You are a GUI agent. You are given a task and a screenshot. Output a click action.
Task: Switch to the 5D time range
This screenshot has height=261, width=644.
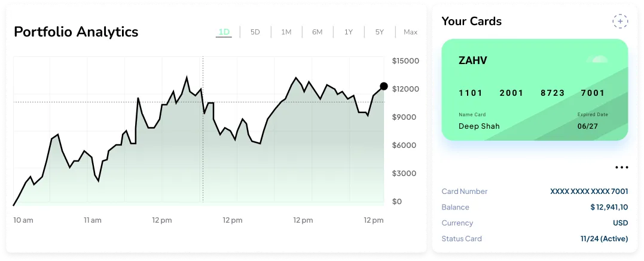click(x=255, y=32)
